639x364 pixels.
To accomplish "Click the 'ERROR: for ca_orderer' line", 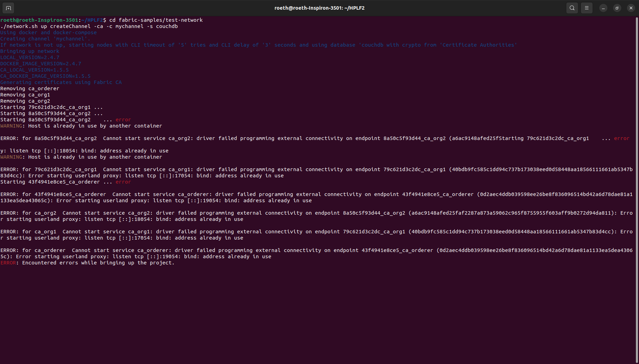I will click(316, 253).
